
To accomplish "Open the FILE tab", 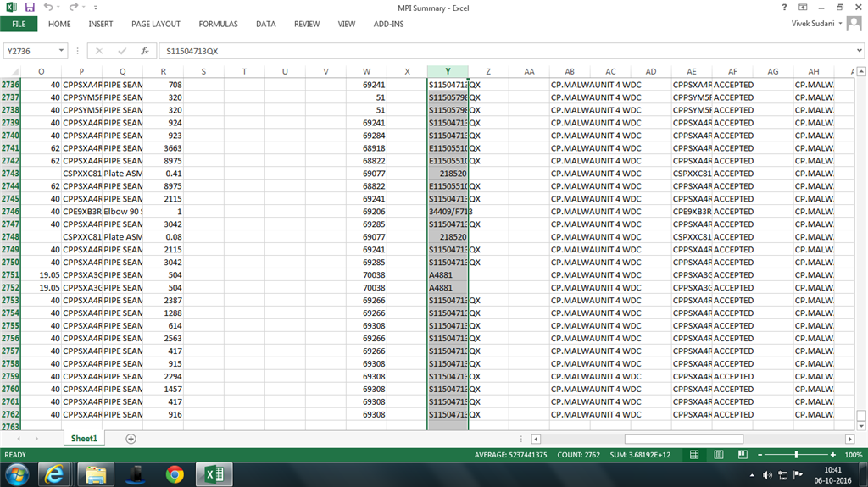I will pyautogui.click(x=19, y=24).
